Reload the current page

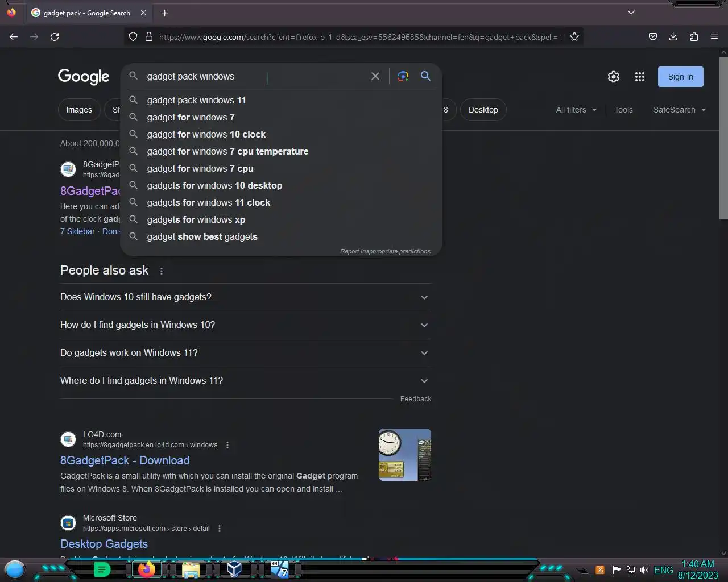click(x=55, y=36)
